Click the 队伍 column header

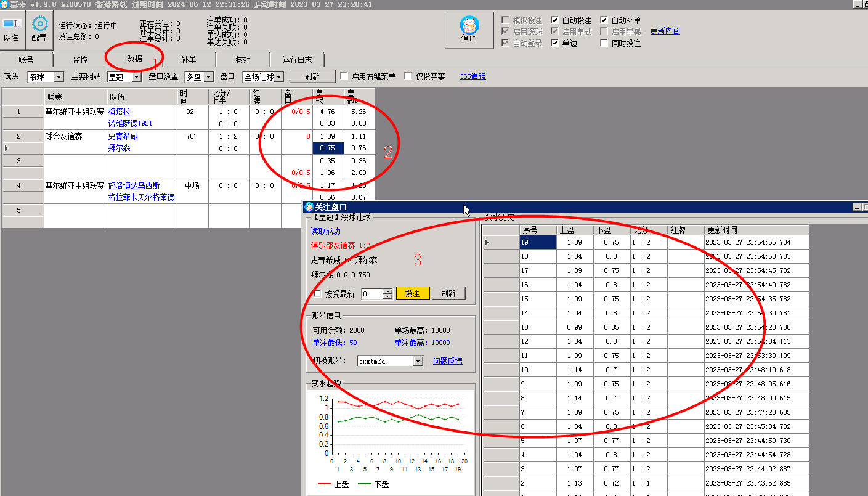tap(142, 97)
